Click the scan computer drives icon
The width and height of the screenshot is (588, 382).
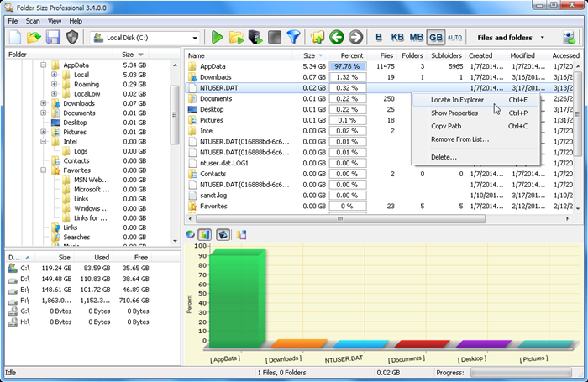coord(255,38)
